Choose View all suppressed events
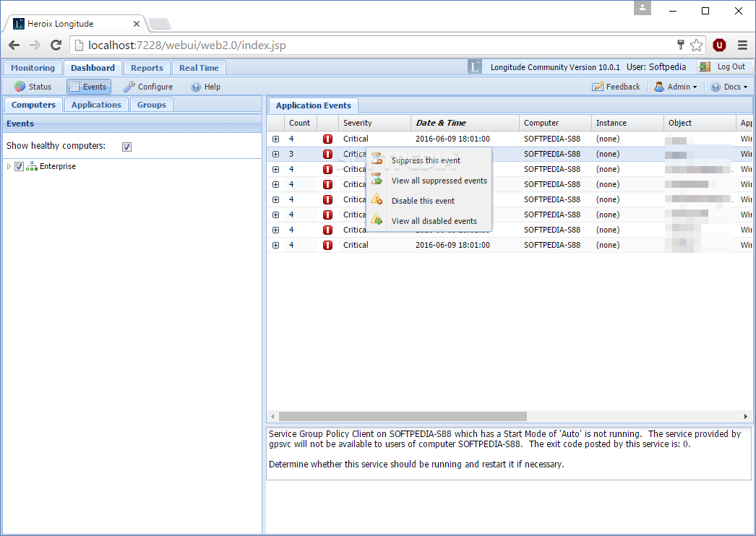This screenshot has width=756, height=536. (x=429, y=181)
